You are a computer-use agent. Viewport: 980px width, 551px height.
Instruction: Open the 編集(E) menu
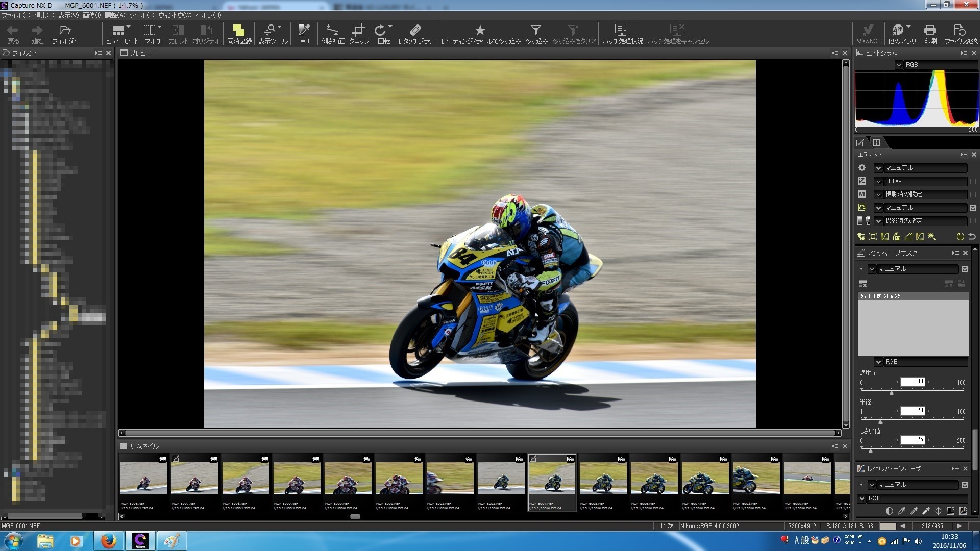[44, 15]
